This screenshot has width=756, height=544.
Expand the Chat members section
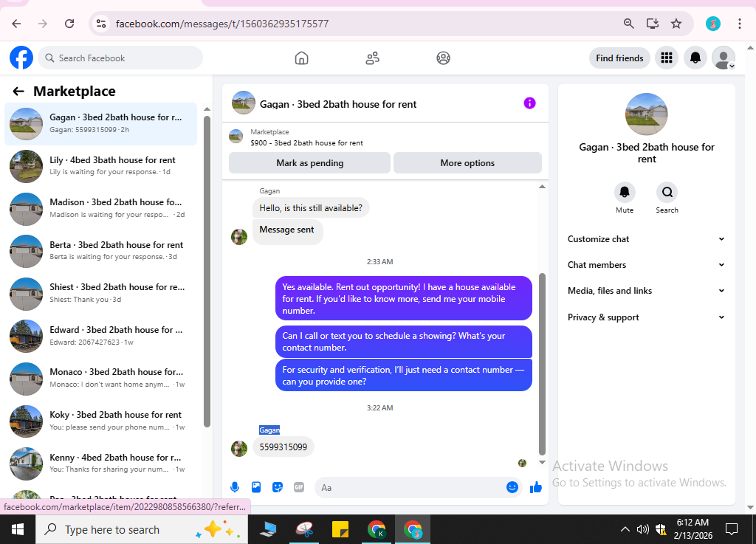646,265
